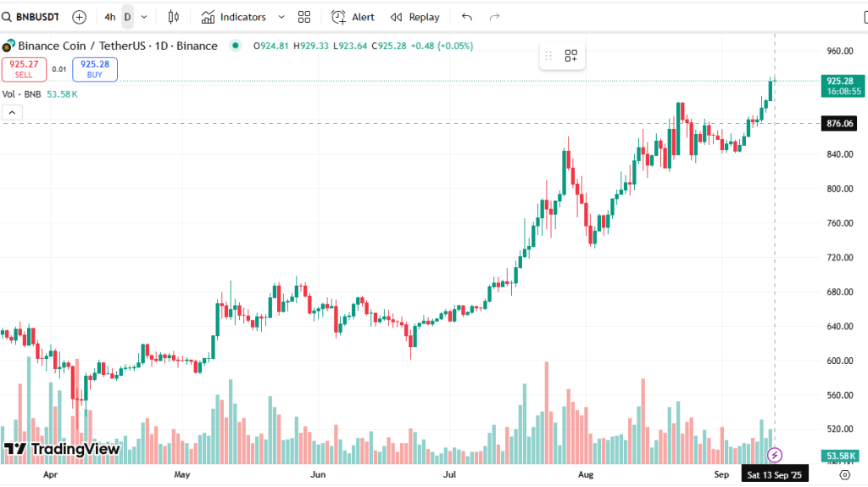Viewport: 868px width, 487px height.
Task: Click the red 925.27 SELL button
Action: (24, 69)
